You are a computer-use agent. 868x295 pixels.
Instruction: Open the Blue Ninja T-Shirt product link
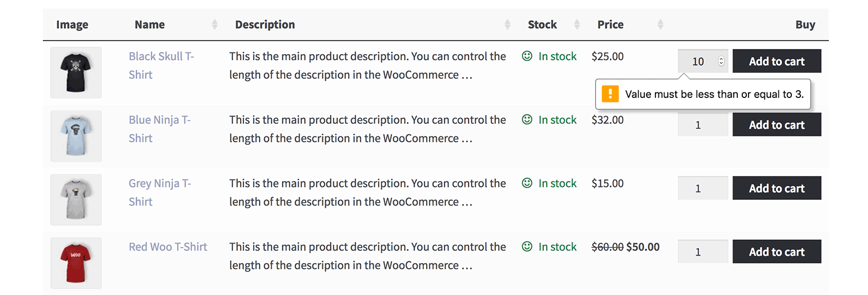point(160,129)
